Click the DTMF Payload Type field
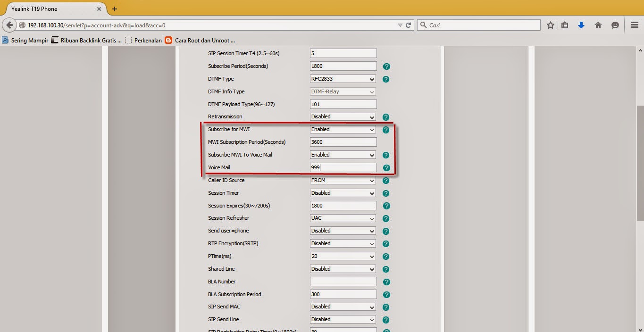The image size is (644, 332). pos(343,104)
